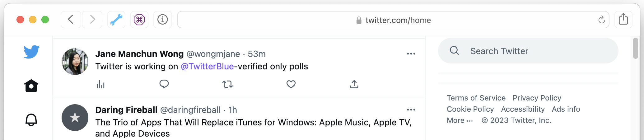Click the page scrollbar thumb
Viewport: 644px width, 140px height.
635,48
